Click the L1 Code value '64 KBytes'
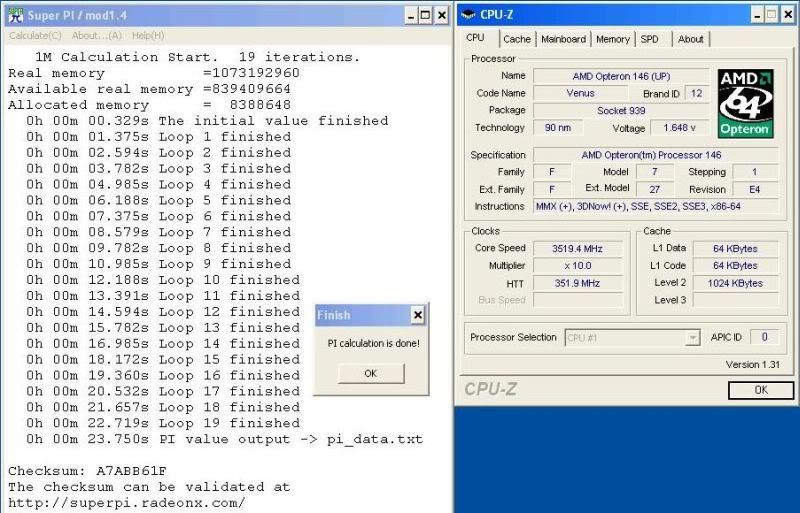This screenshot has width=800, height=513. 735,266
